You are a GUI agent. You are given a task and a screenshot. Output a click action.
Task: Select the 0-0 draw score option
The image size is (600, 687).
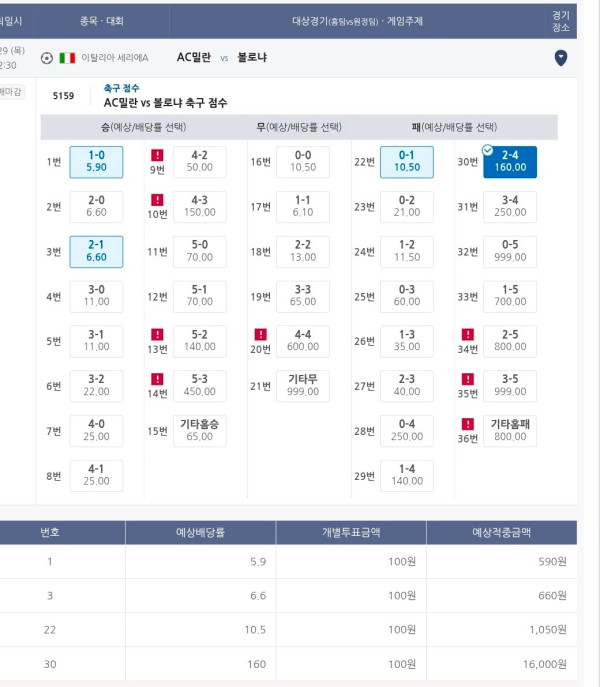pyautogui.click(x=303, y=162)
